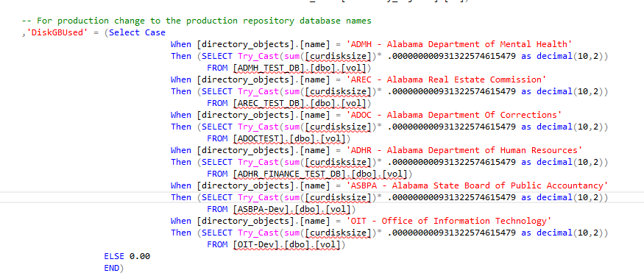The width and height of the screenshot is (644, 276).
Task: Click the ELSE 0.00 line
Action: pos(127,256)
